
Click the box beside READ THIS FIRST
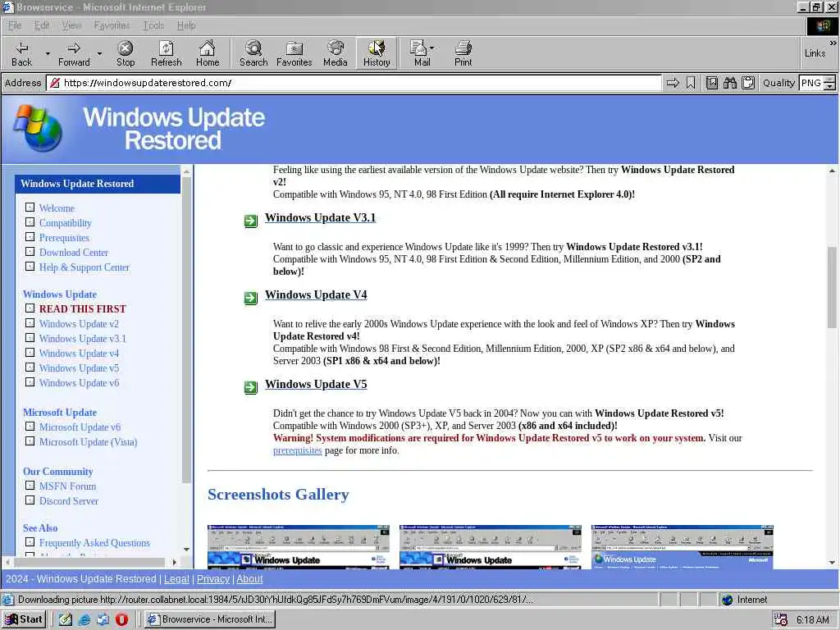tap(30, 308)
